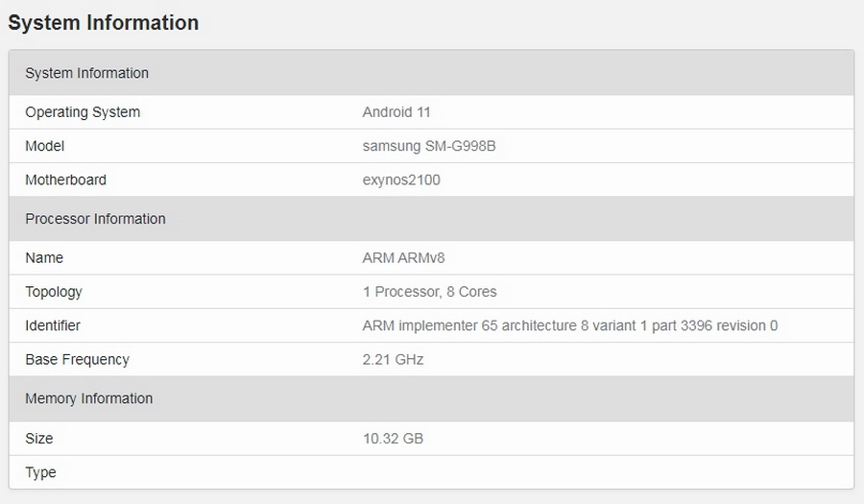Select the Topology row label
The width and height of the screenshot is (864, 504).
[54, 292]
